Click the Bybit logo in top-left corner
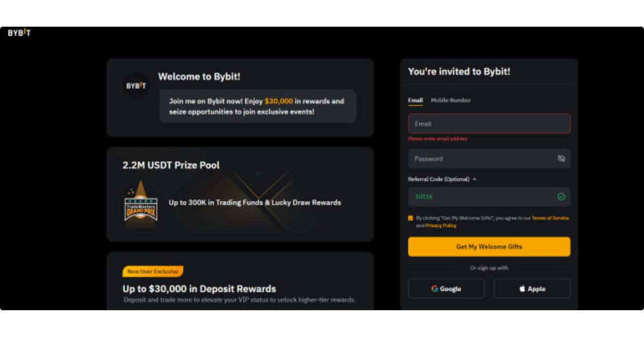 [19, 33]
